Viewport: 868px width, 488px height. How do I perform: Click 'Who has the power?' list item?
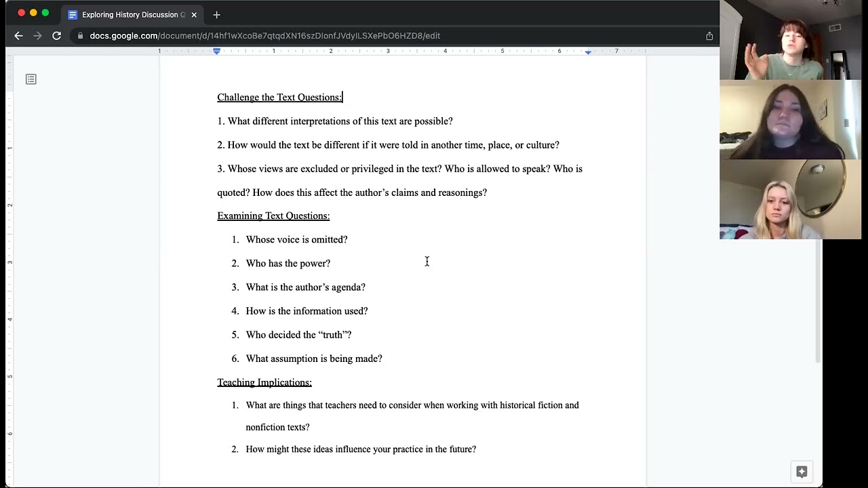click(288, 263)
